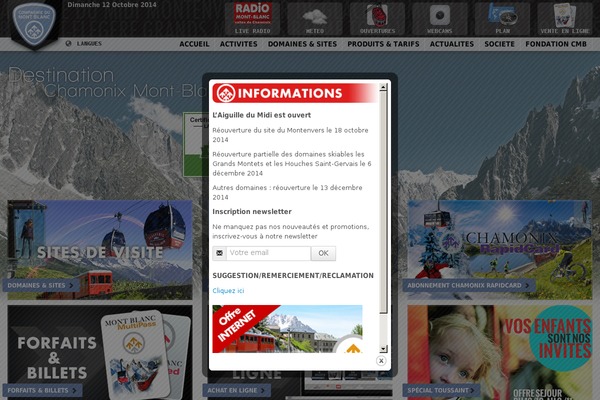
Task: Open the Vos enfants sont nos invités tile
Action: pos(500,353)
